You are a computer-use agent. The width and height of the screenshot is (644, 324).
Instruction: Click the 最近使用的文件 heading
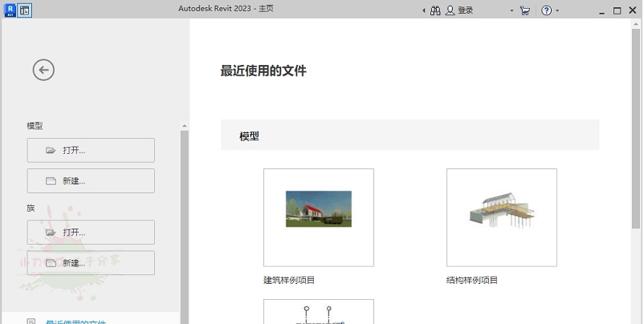[263, 71]
